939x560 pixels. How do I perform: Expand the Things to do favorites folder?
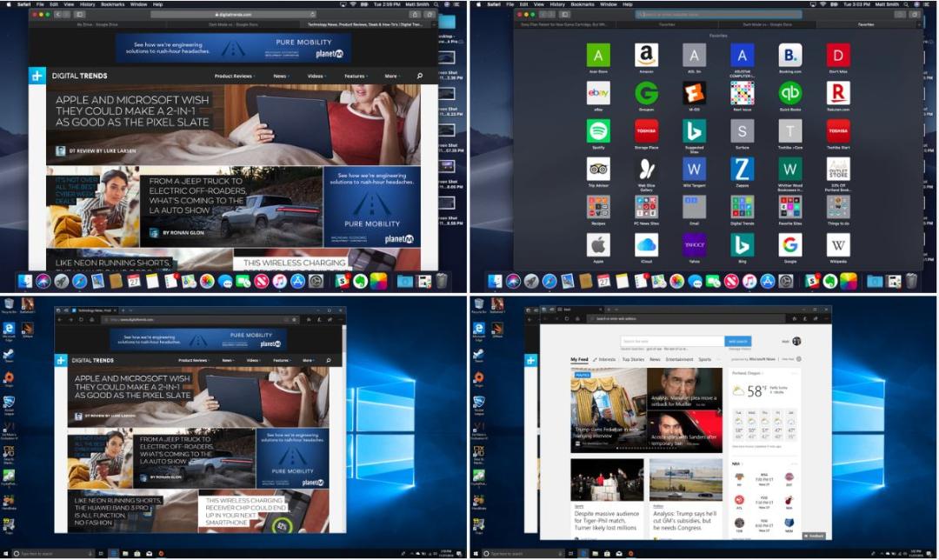pyautogui.click(x=838, y=207)
